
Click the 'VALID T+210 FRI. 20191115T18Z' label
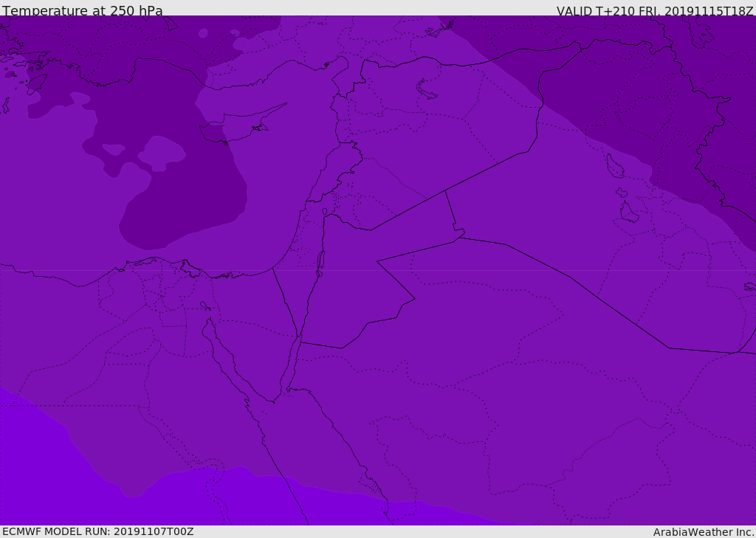point(655,10)
